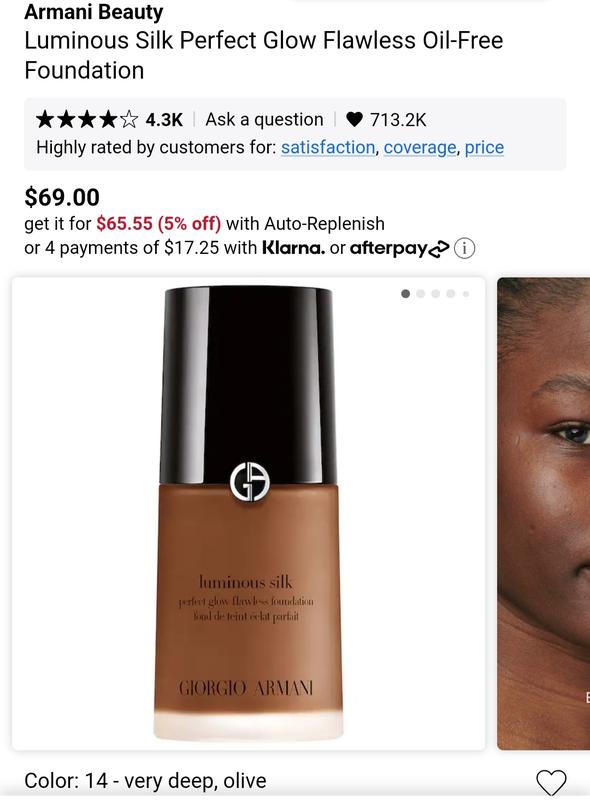Screen dimensions: 590x800
Task: Select the first carousel indicator dot
Action: pyautogui.click(x=406, y=293)
